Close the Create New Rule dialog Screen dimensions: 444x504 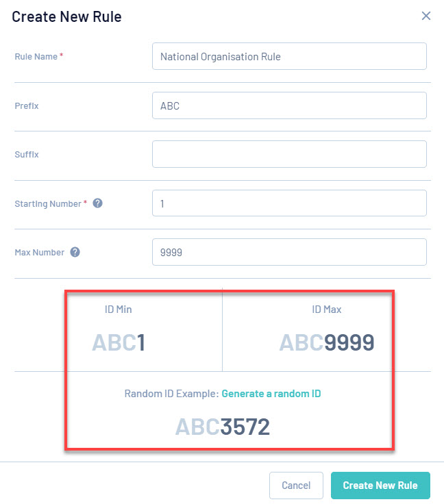coord(426,16)
